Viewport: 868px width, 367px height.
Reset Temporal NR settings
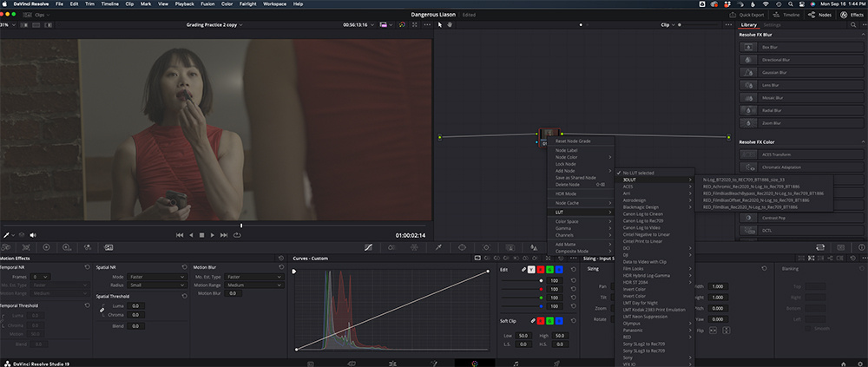click(x=88, y=267)
